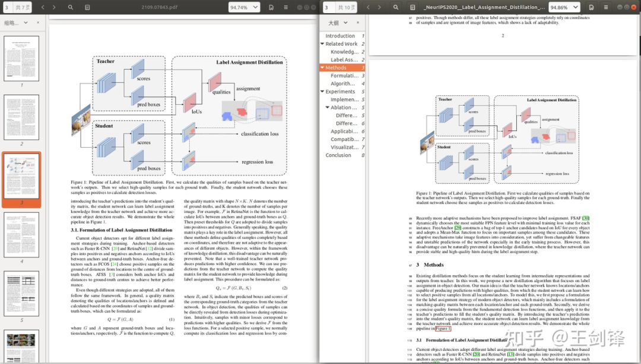Follow citation [29] link in right document

[x=458, y=228]
